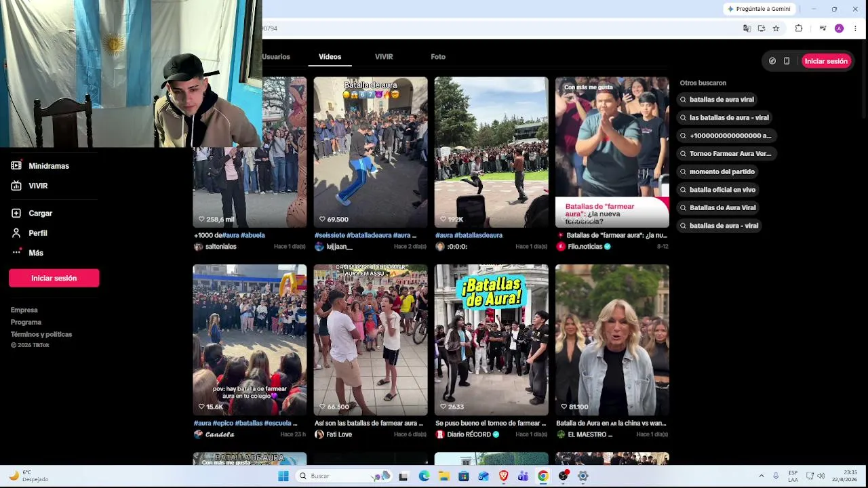The image size is (868, 488).
Task: Open the weather widget showing 6°C Despejado
Action: pos(28,476)
